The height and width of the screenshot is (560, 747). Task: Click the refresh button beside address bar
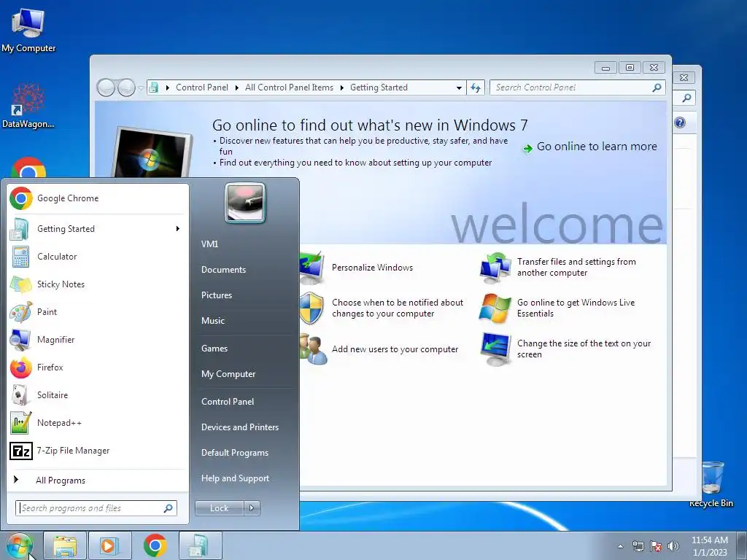click(476, 87)
